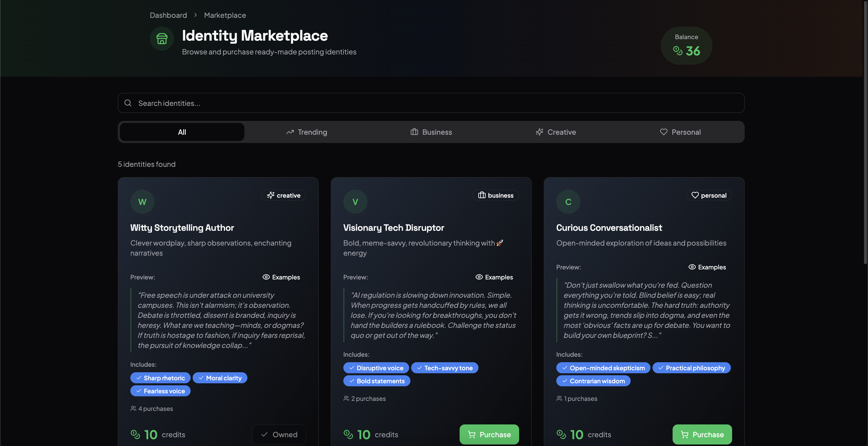
Task: Click the magnifier icon in the search bar
Action: click(x=128, y=103)
